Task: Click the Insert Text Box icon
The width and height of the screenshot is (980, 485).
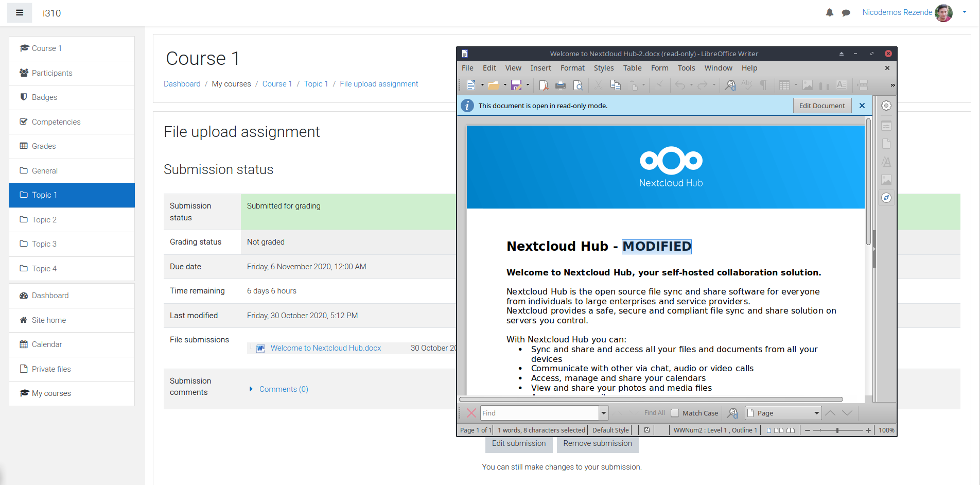Action: (842, 85)
